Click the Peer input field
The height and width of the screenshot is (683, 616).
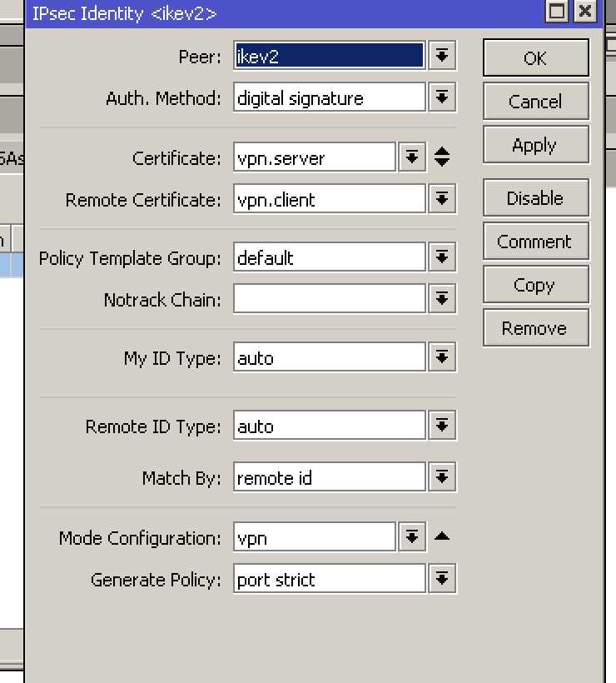click(x=329, y=56)
